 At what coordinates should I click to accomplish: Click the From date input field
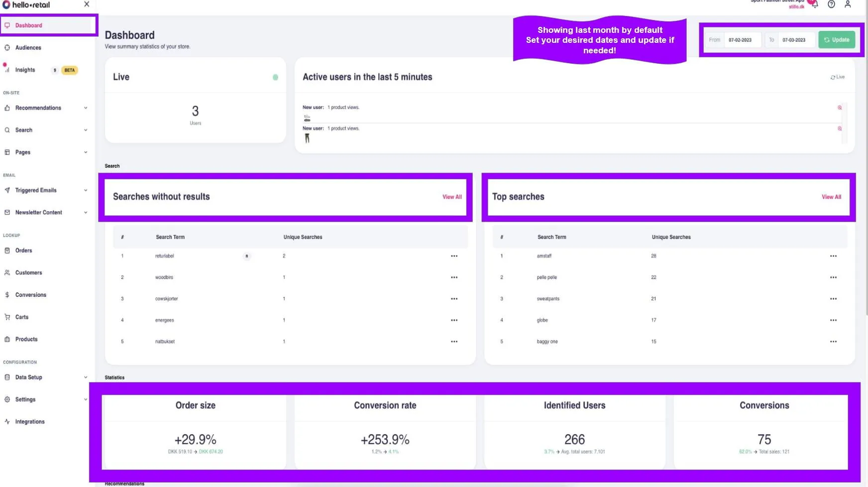(x=742, y=40)
